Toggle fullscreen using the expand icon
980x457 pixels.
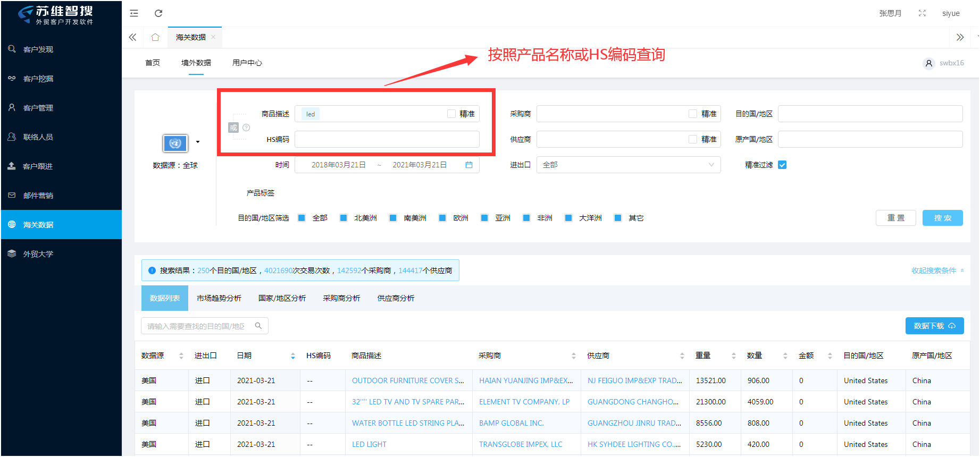point(922,13)
